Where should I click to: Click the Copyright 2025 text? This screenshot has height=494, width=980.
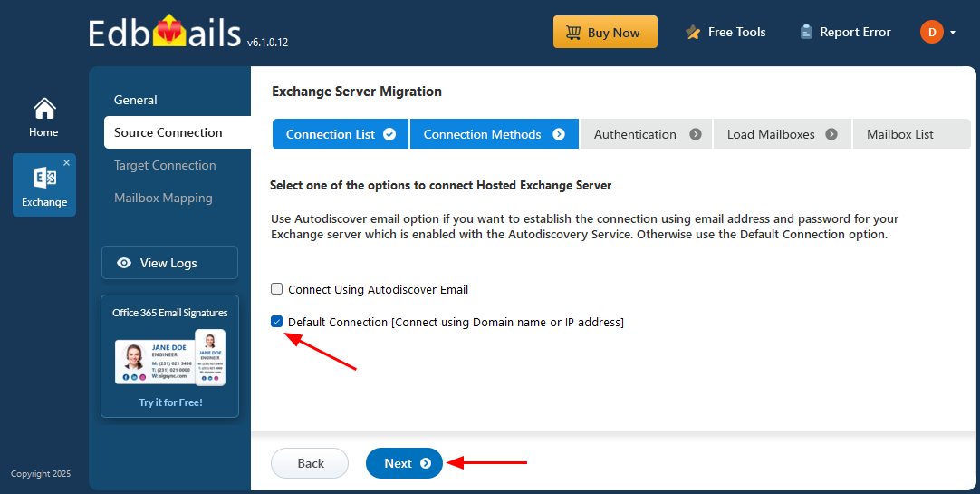(41, 474)
